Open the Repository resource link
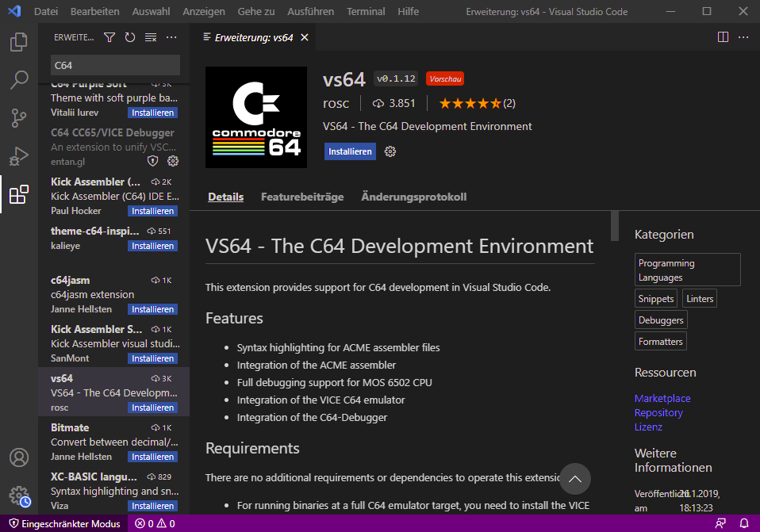760x532 pixels. [x=658, y=413]
